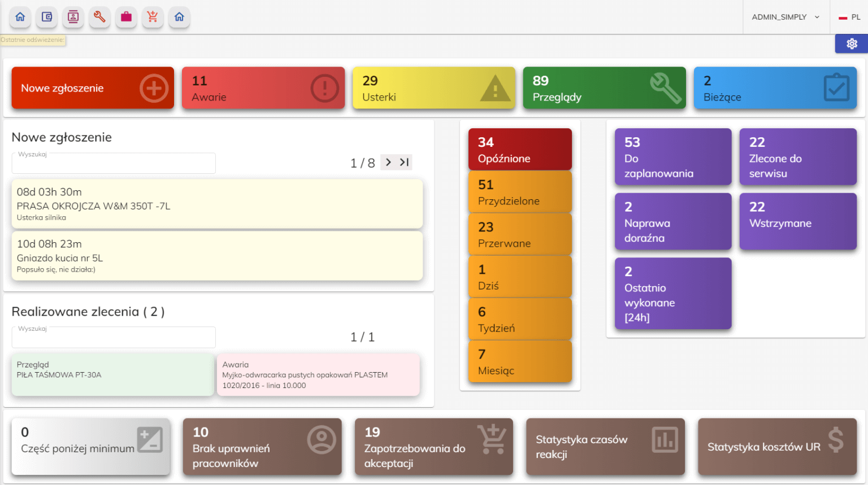Viewport: 868px width, 485px height.
Task: Select the Opóźnione status tile
Action: tap(519, 149)
